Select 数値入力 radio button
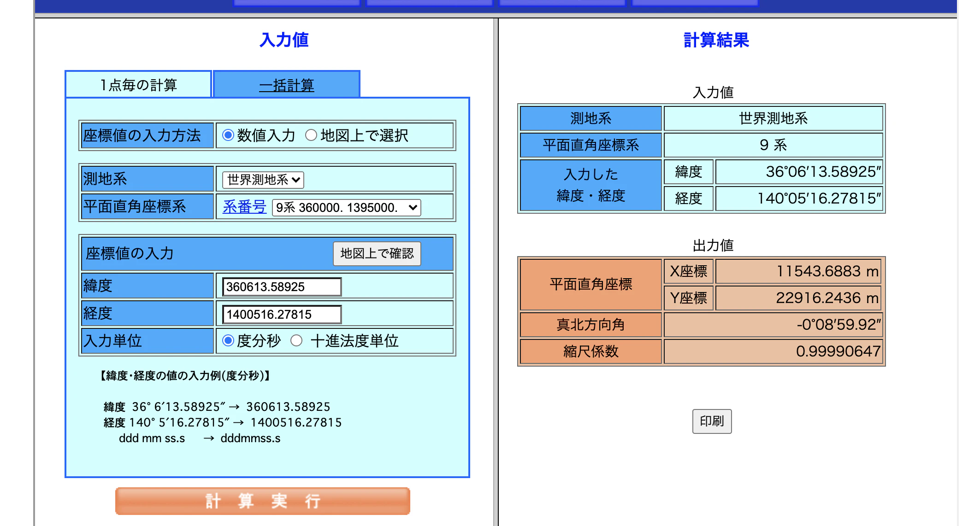 [228, 135]
